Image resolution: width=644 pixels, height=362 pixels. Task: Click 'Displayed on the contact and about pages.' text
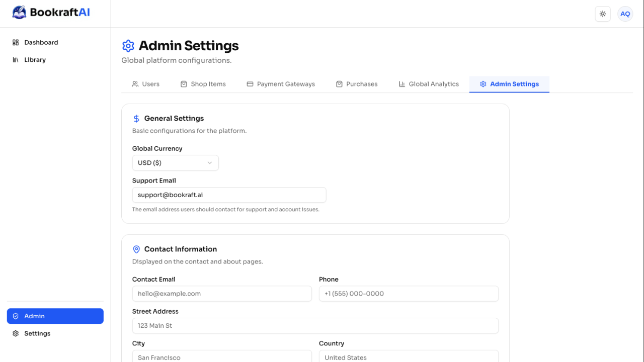point(197,261)
